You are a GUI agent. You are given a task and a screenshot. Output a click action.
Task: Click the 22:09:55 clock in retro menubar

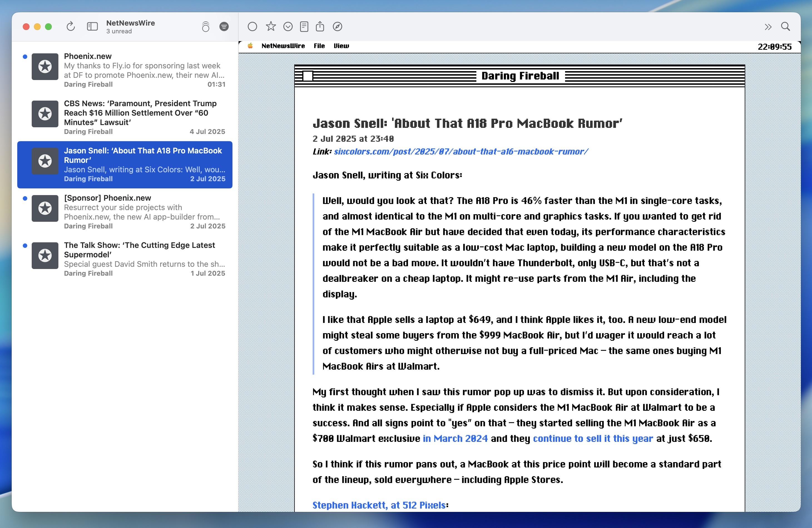point(774,47)
